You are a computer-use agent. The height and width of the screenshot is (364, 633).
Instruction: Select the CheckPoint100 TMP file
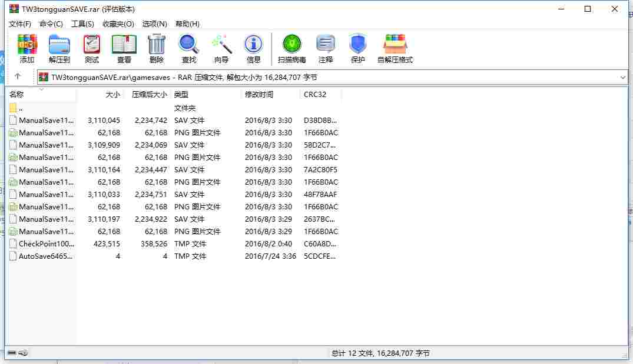174,244
